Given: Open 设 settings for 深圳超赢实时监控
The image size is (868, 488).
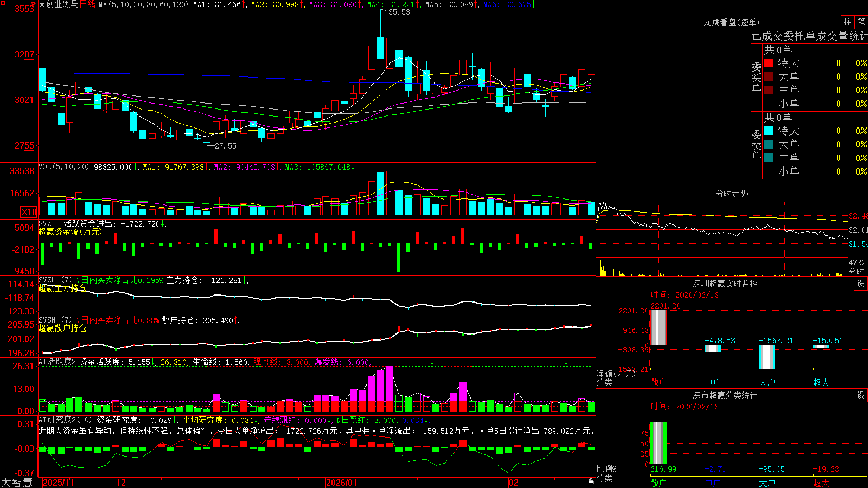Looking at the screenshot, I should 861,284.
